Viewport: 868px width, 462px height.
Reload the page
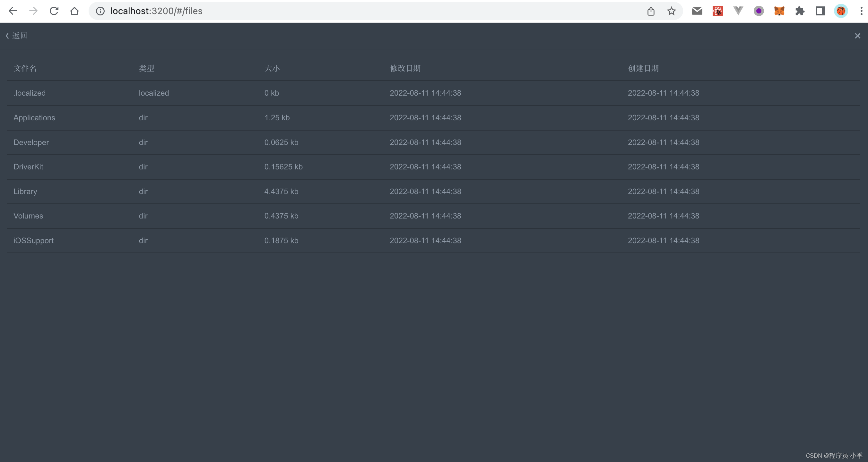[54, 11]
